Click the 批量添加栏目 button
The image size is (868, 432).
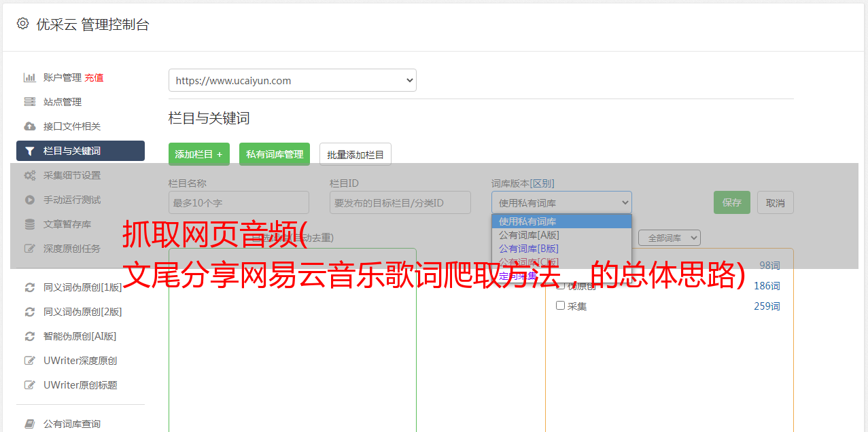tap(355, 154)
